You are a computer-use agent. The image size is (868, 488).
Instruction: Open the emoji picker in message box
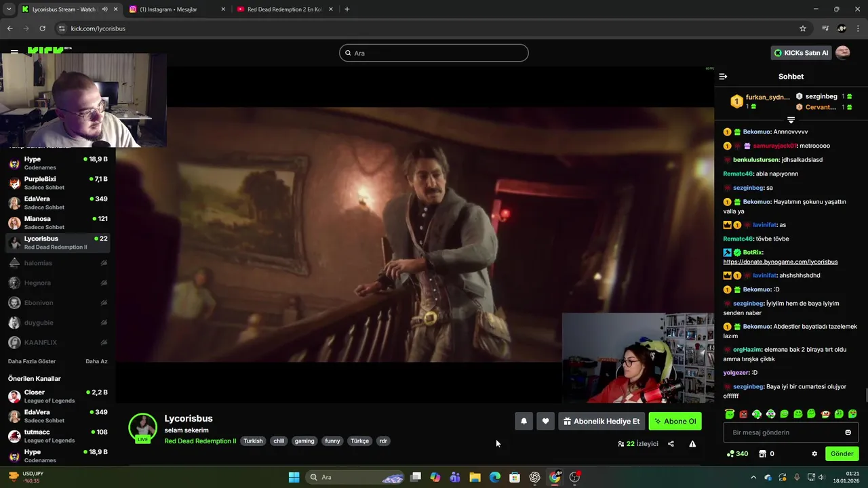point(848,432)
